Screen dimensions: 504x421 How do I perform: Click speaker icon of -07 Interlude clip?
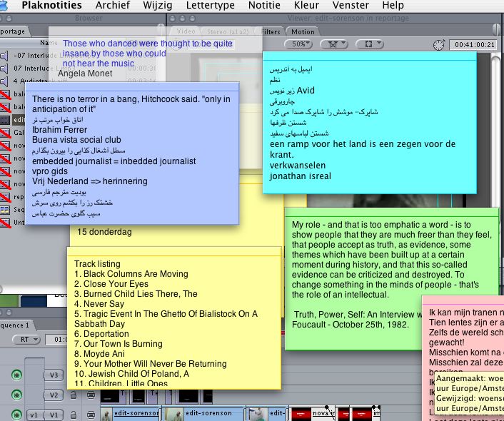tap(4, 56)
